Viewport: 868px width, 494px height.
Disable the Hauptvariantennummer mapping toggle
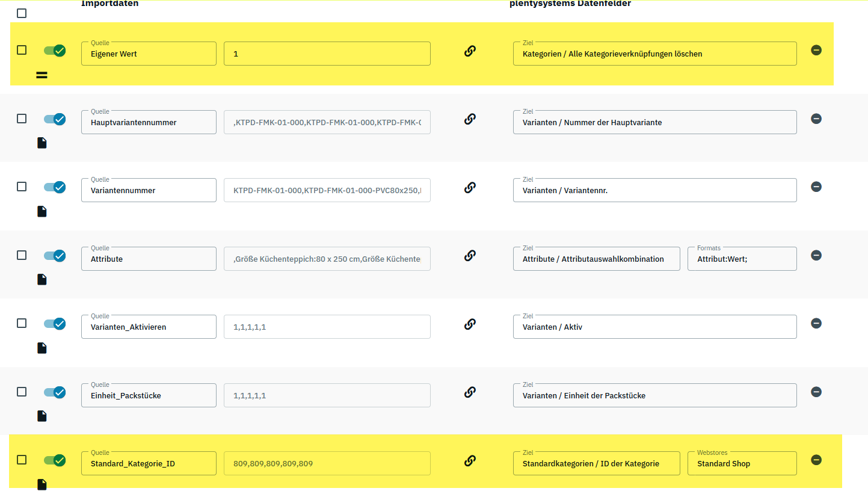pos(55,119)
